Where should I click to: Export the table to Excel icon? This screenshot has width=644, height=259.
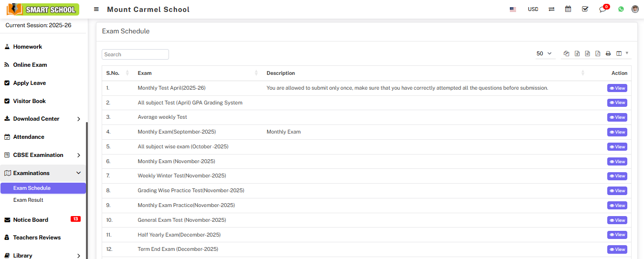point(577,53)
